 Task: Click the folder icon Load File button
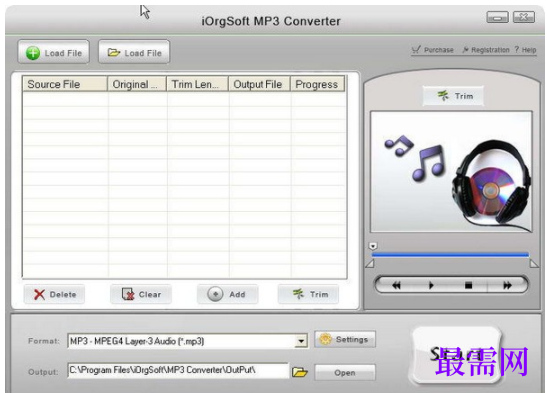[x=134, y=52]
